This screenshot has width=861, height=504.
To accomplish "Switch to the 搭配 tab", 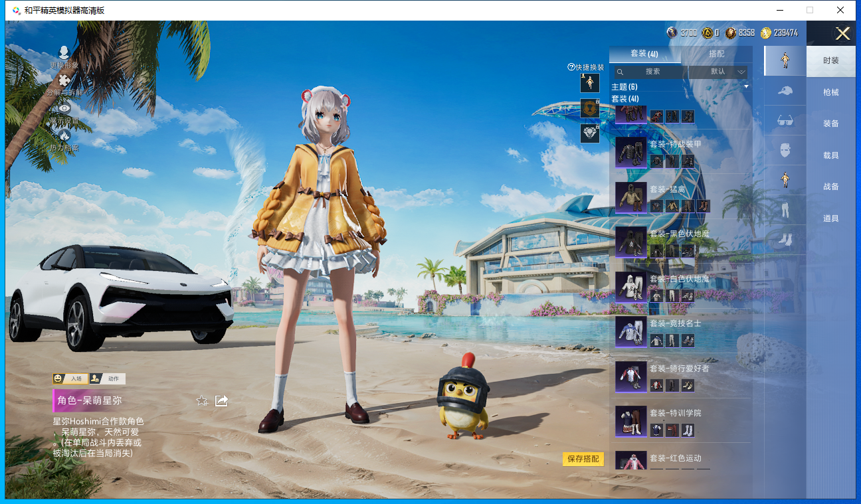I will tap(717, 54).
